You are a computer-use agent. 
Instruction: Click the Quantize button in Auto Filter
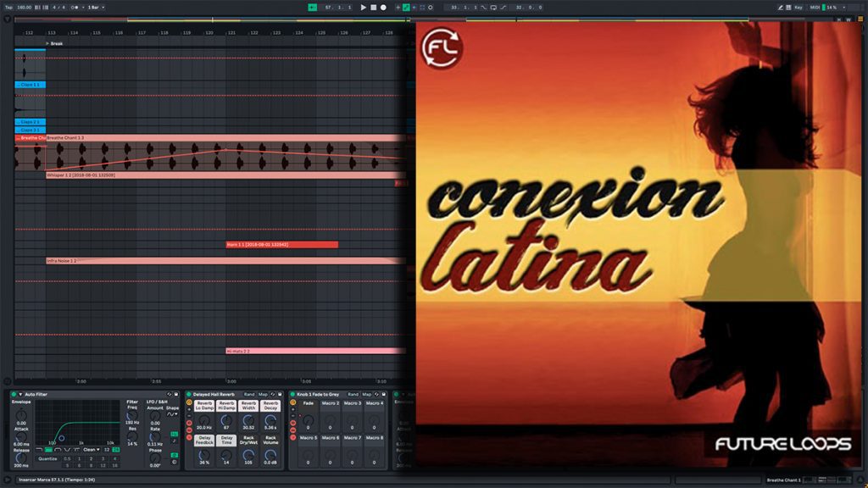click(47, 458)
